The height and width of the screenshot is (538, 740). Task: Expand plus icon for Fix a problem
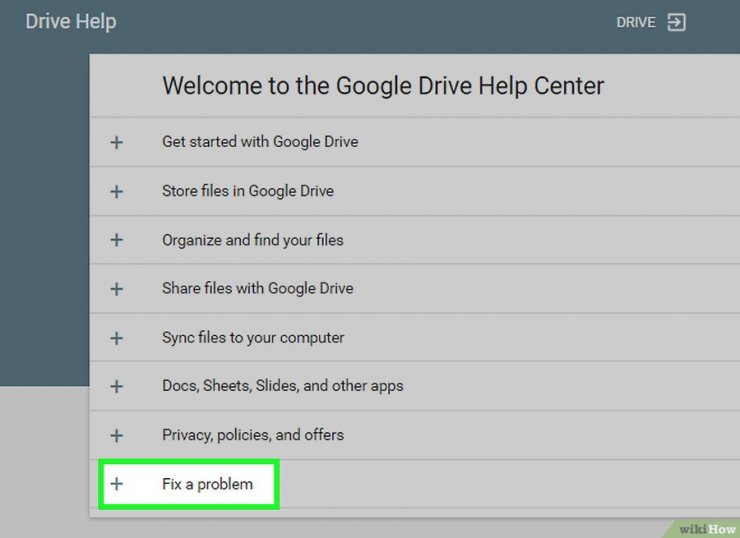tap(117, 484)
